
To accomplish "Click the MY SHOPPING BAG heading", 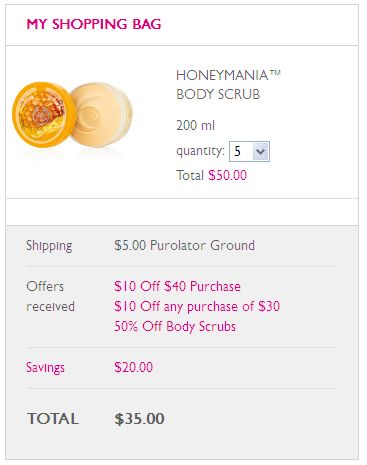I will coord(94,24).
